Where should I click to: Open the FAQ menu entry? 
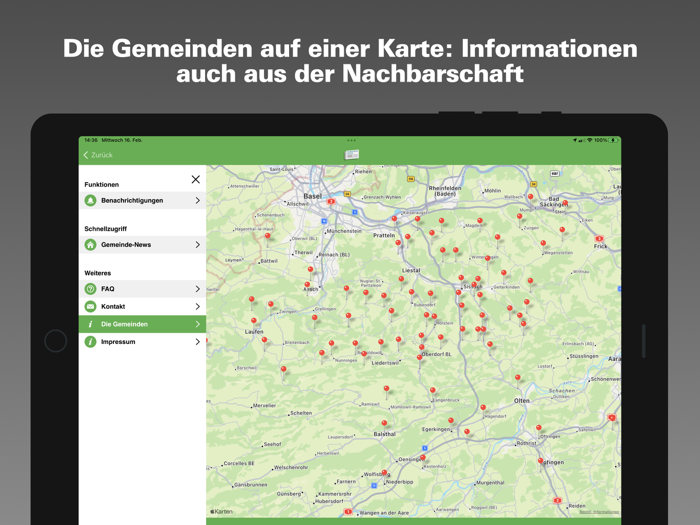142,289
